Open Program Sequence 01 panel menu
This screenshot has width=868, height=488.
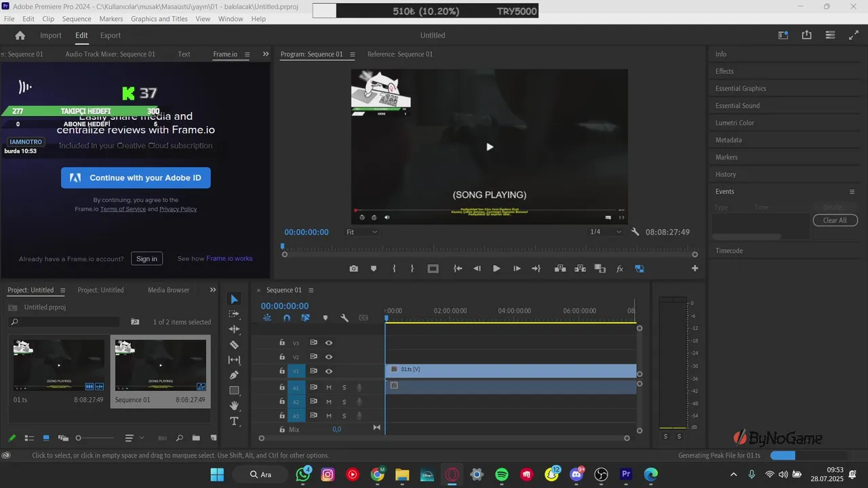(353, 54)
